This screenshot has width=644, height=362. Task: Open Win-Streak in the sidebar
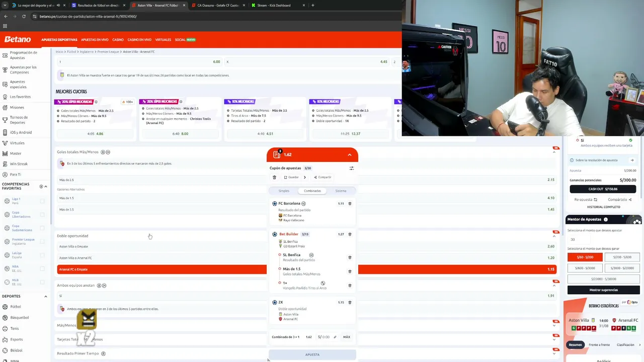(x=19, y=164)
